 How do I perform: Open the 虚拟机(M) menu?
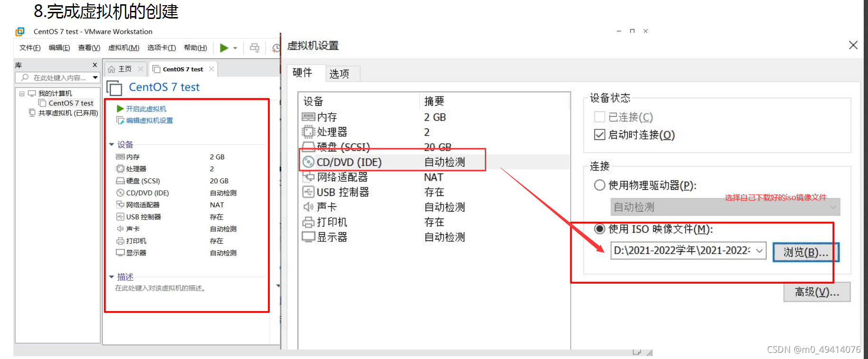(x=124, y=48)
